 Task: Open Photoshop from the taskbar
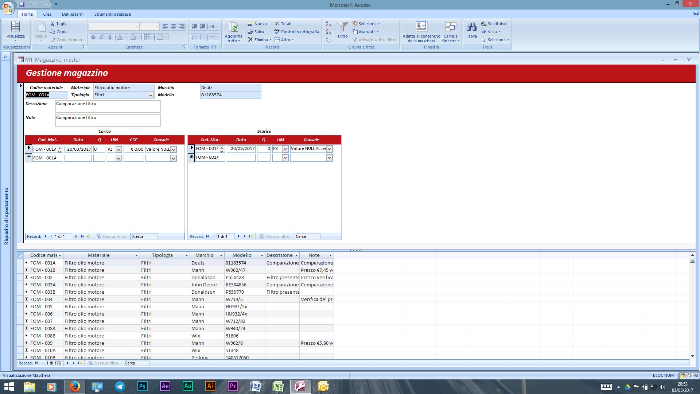[142, 386]
